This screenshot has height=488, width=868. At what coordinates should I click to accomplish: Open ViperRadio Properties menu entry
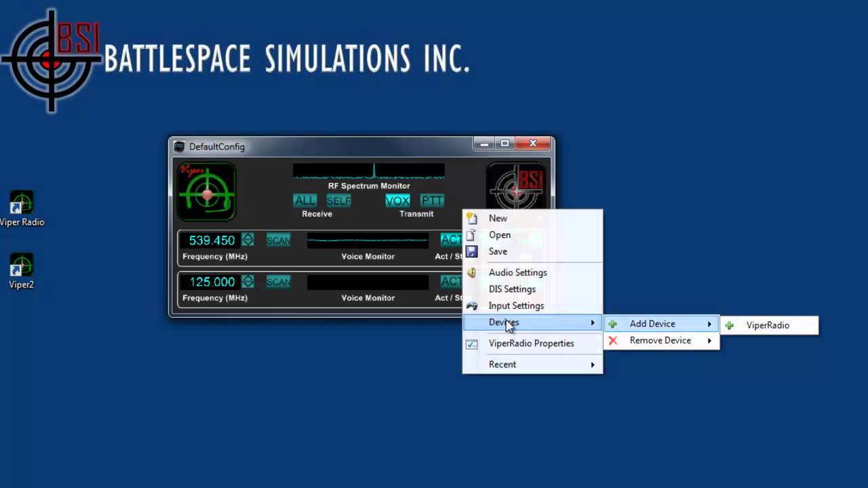532,344
